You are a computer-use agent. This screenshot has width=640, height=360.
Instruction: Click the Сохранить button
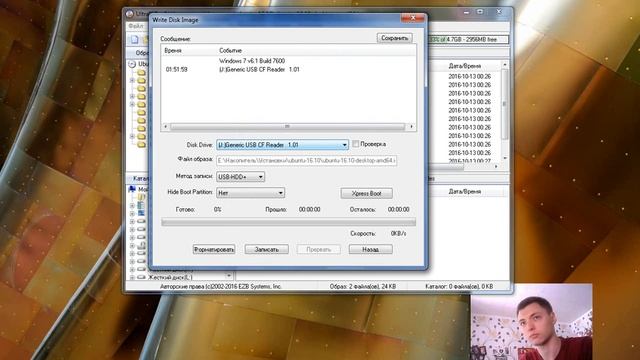click(x=394, y=38)
